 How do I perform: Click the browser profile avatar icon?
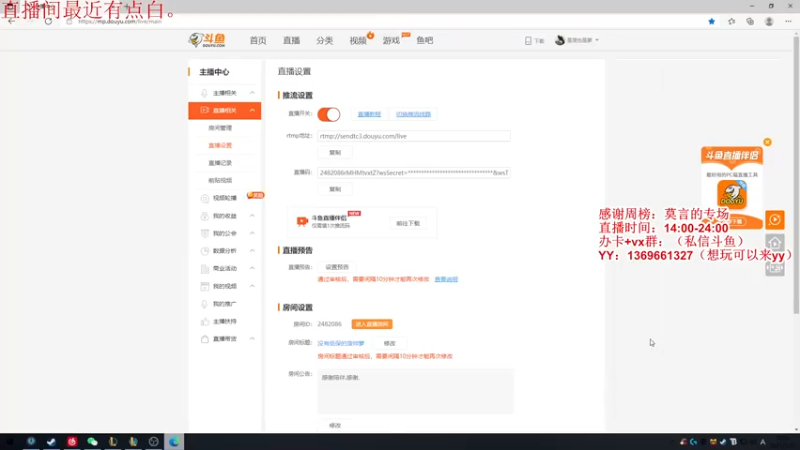769,21
